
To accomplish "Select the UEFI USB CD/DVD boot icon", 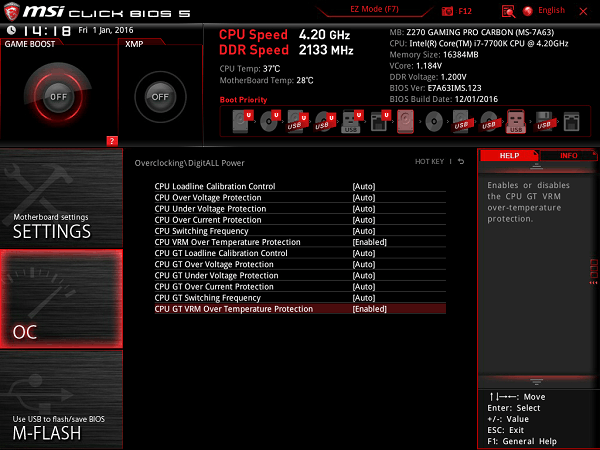I will tap(325, 121).
